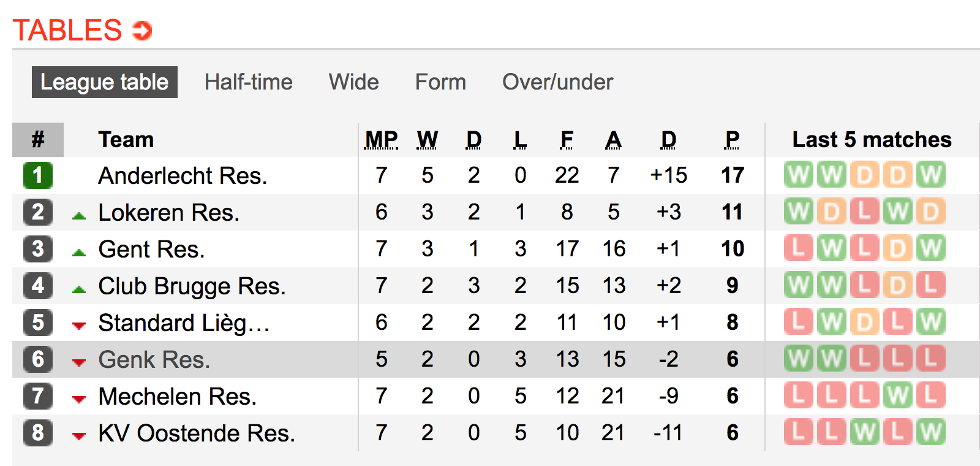Show the Over/under tab
This screenshot has width=980, height=466.
[557, 82]
